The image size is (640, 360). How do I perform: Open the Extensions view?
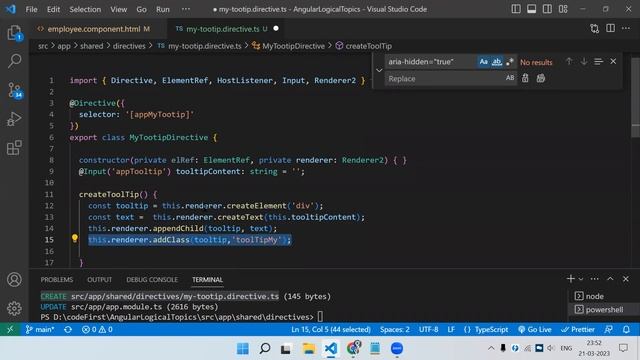[x=14, y=147]
